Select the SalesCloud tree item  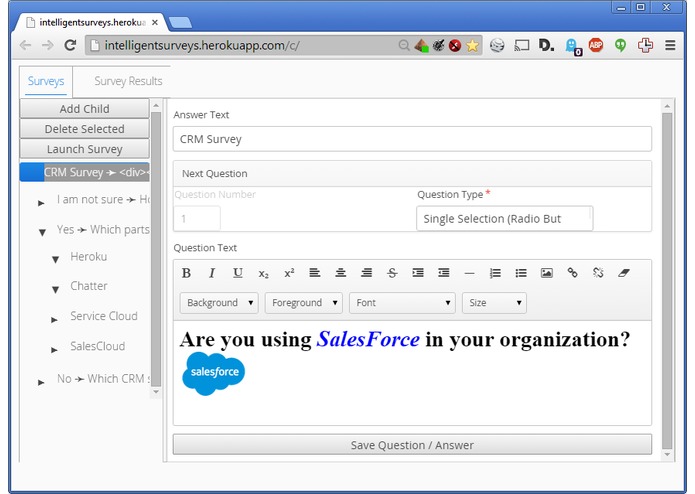click(98, 346)
